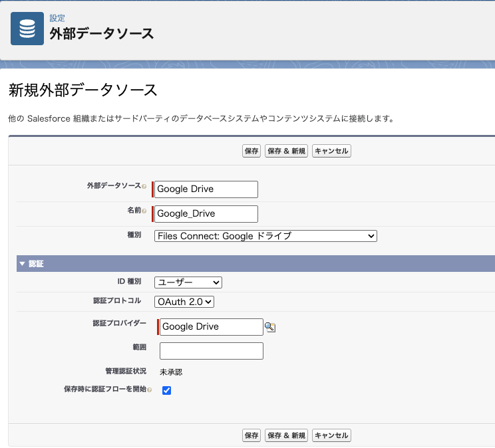This screenshot has width=495, height=448.
Task: Open the authentication provider lookup icon
Action: [x=270, y=327]
